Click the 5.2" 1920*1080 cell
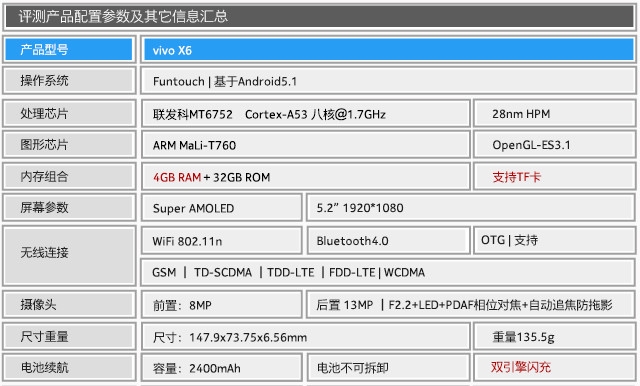 point(471,208)
